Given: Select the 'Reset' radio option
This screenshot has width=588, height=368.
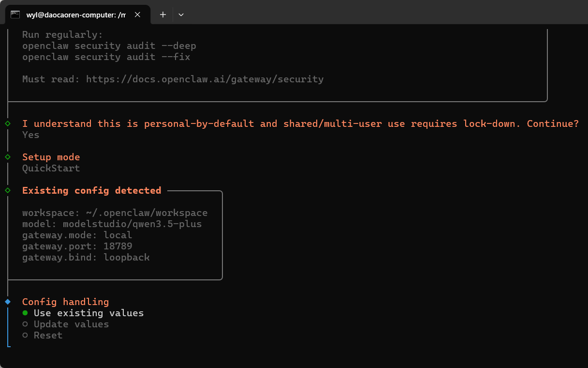Looking at the screenshot, I should (42, 336).
